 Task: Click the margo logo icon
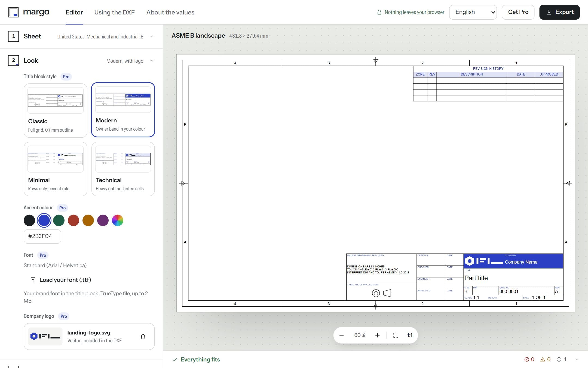13,12
